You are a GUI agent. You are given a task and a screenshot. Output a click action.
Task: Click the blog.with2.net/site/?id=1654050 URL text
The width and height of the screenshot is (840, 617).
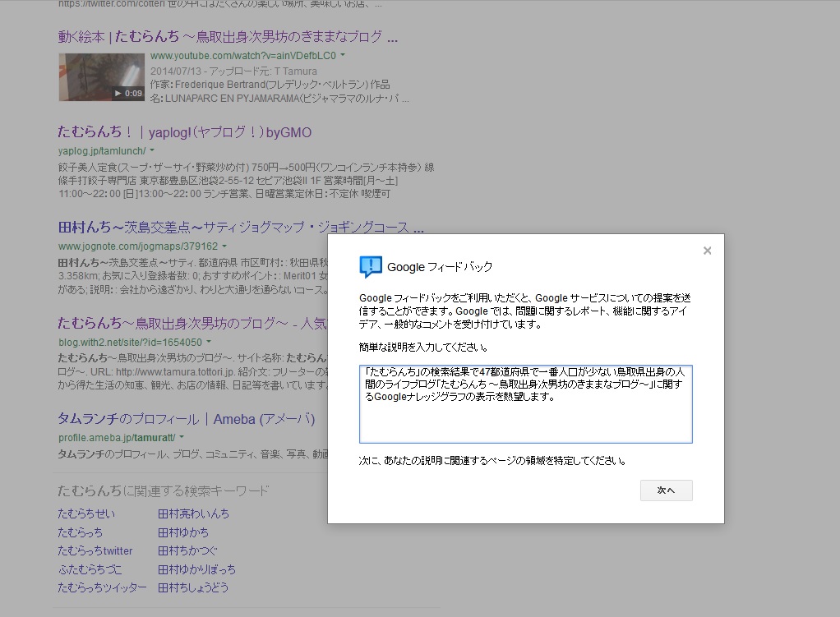(x=130, y=343)
